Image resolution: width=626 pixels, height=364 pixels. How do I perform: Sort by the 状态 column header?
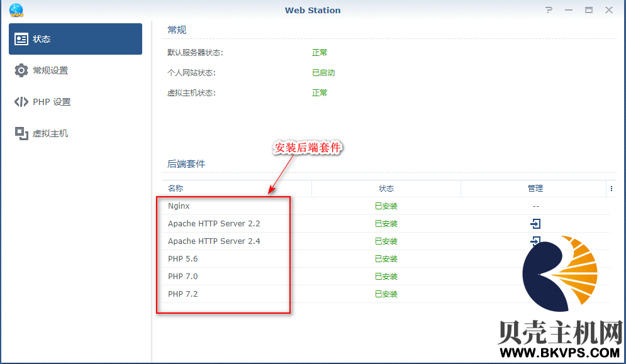386,189
